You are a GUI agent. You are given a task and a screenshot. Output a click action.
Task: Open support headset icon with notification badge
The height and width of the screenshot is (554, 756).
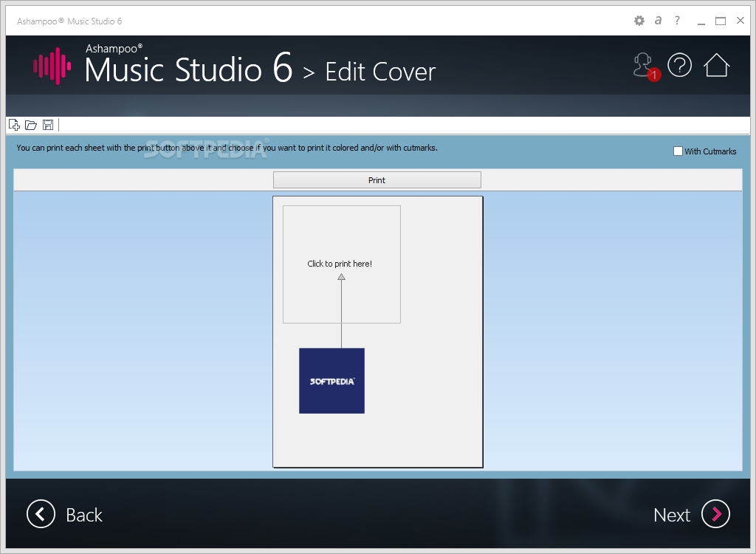point(646,66)
